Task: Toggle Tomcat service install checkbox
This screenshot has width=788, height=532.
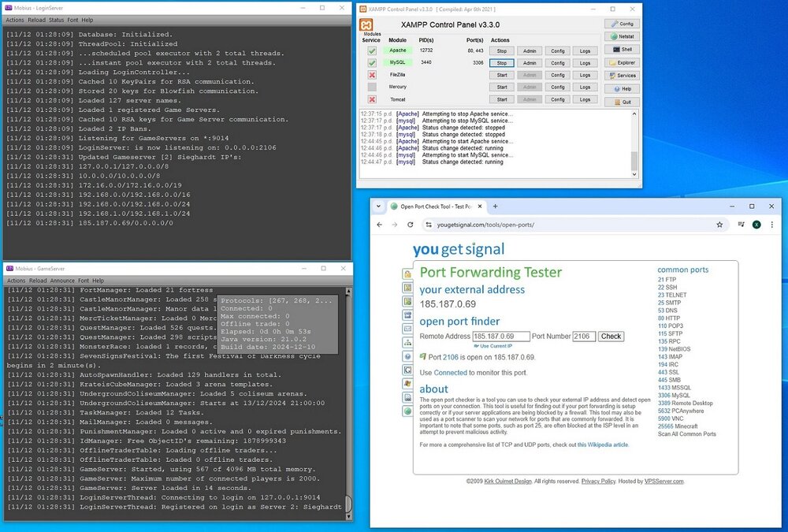Action: pos(371,99)
